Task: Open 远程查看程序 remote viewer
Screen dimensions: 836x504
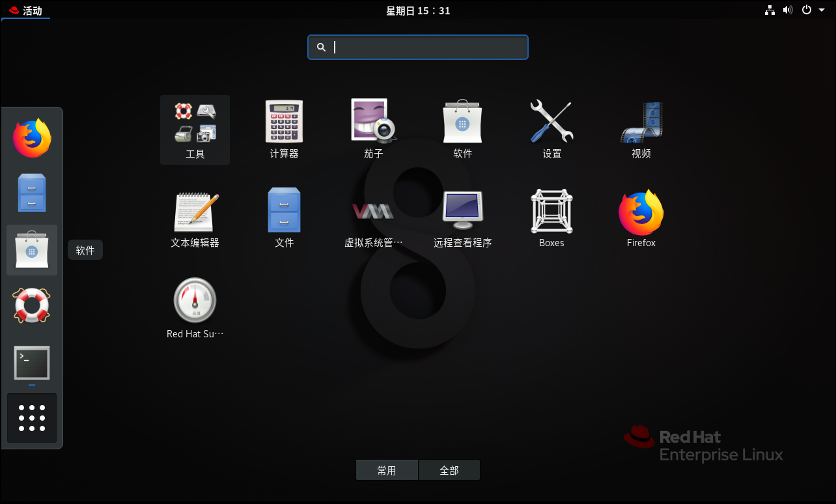Action: tap(462, 219)
